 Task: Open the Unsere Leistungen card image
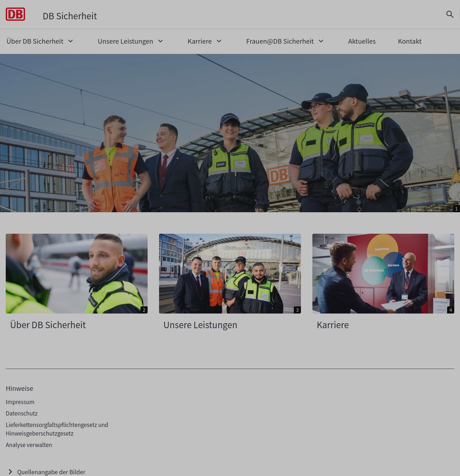[x=230, y=273]
